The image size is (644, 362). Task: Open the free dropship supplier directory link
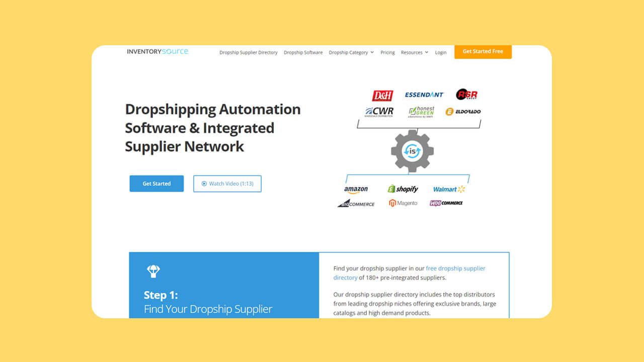click(410, 273)
